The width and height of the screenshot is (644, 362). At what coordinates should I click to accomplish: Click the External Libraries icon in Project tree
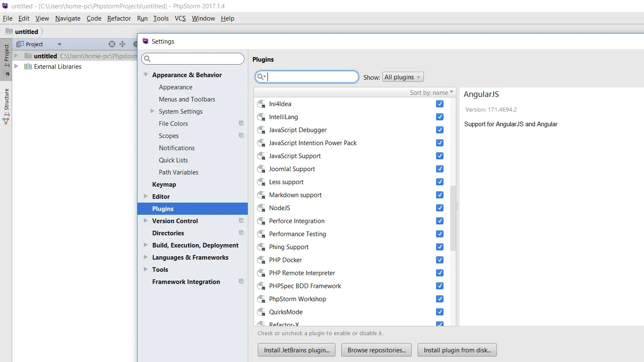point(28,66)
